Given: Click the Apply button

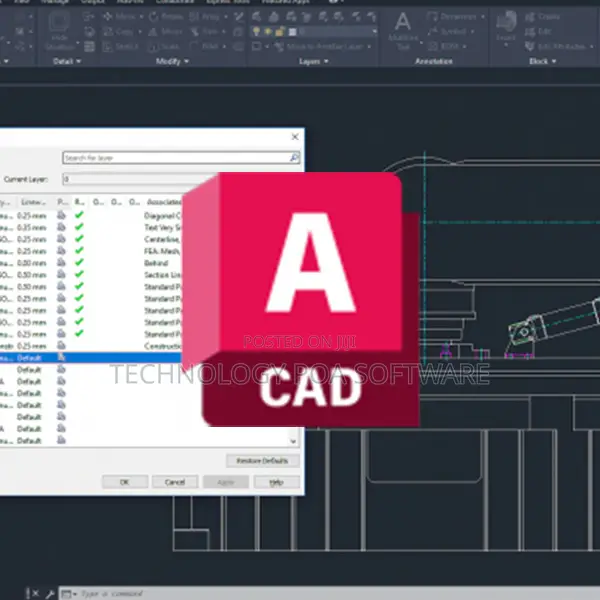Looking at the screenshot, I should [x=226, y=482].
